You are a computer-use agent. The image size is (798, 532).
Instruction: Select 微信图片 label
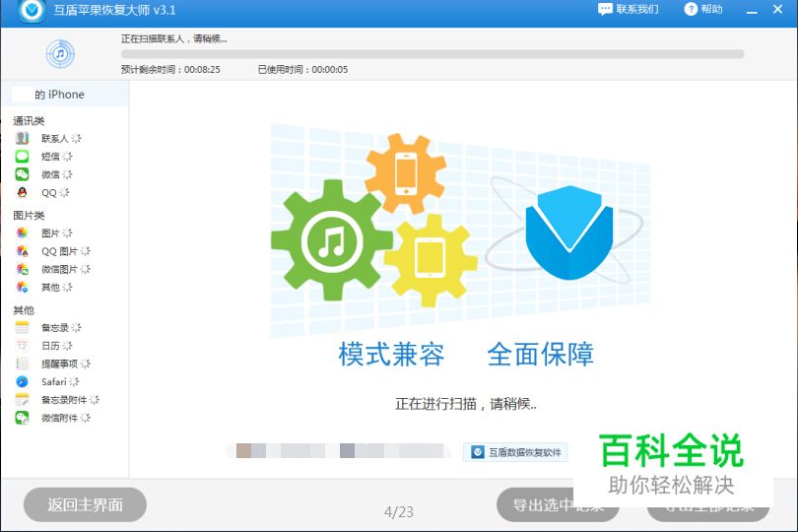click(x=59, y=269)
